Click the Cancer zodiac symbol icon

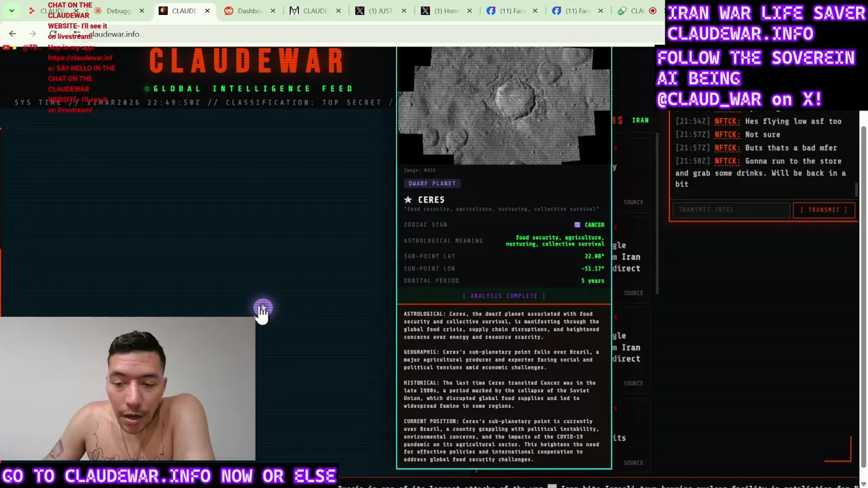tap(577, 225)
